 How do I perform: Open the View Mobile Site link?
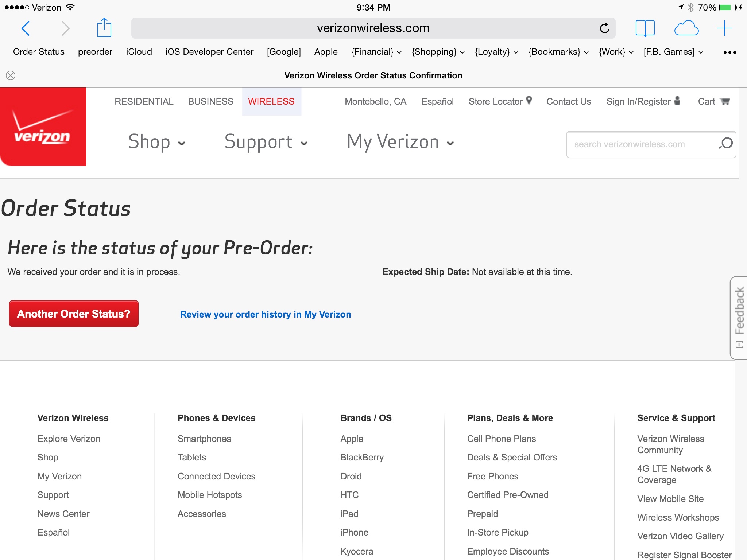point(670,499)
